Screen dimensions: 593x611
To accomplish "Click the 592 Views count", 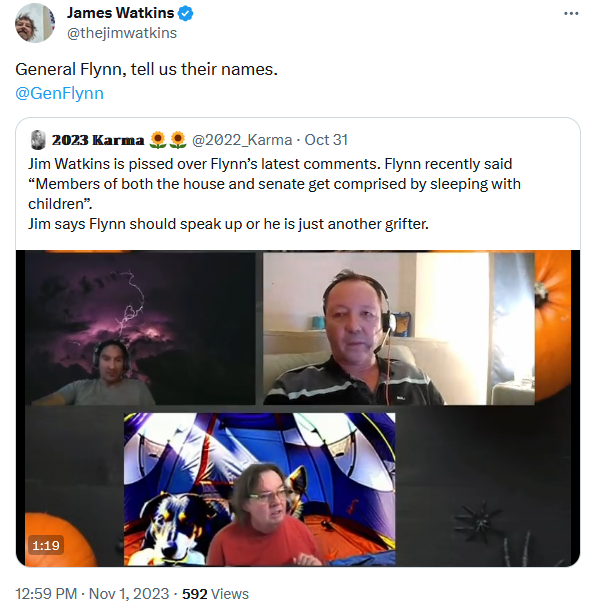I will 215,594.
